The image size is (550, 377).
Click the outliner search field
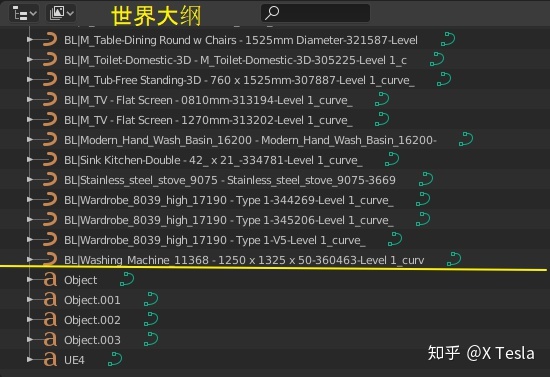[x=315, y=13]
